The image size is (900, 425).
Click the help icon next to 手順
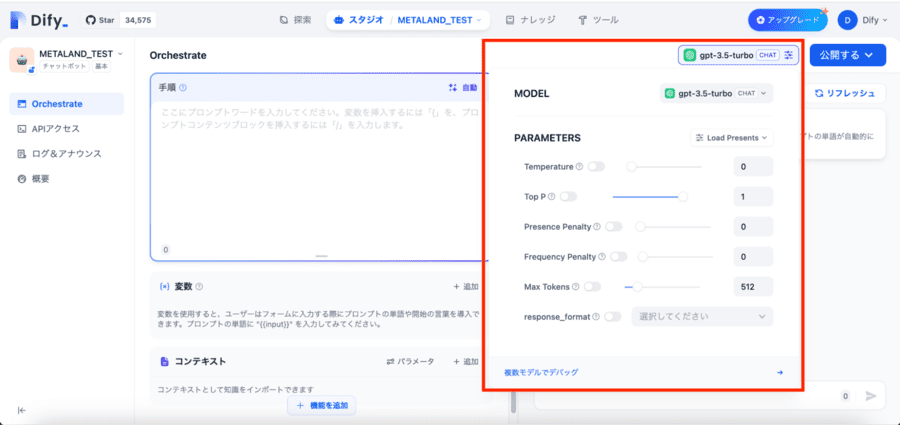click(x=183, y=88)
